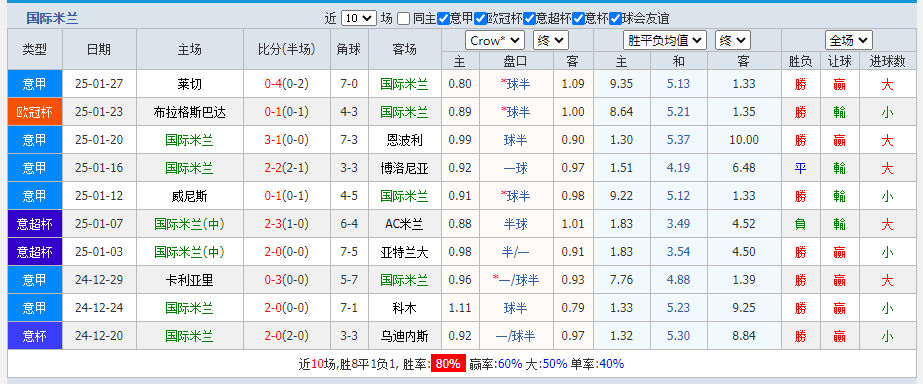Image resolution: width=923 pixels, height=384 pixels.
Task: Click the 10.00 away odds value
Action: [x=744, y=140]
